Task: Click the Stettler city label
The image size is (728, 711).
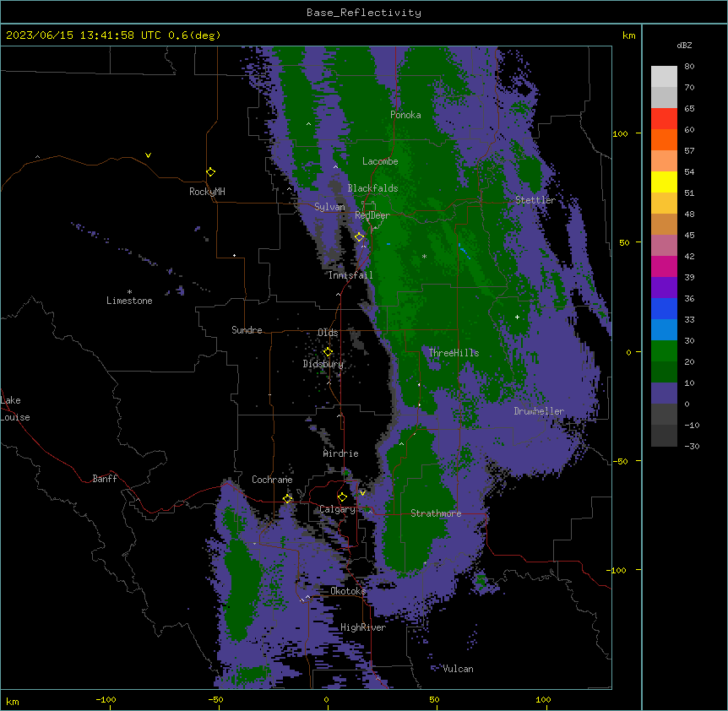Action: [535, 200]
